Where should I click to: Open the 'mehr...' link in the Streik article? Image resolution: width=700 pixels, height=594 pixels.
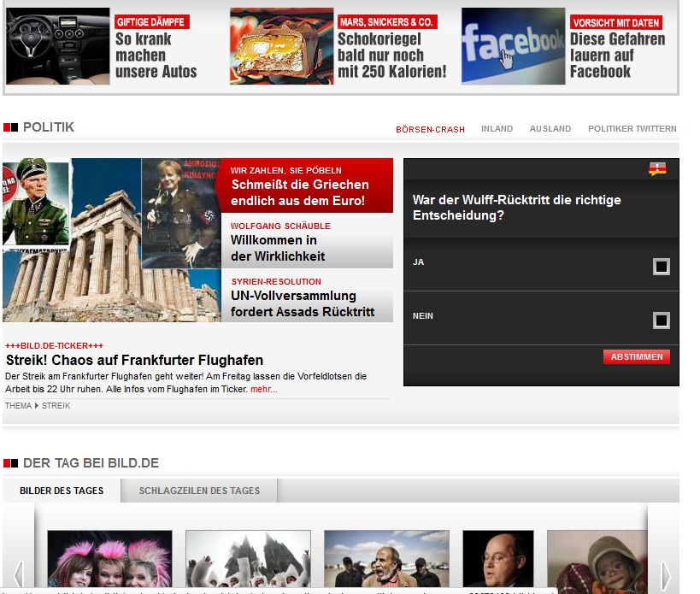[265, 390]
